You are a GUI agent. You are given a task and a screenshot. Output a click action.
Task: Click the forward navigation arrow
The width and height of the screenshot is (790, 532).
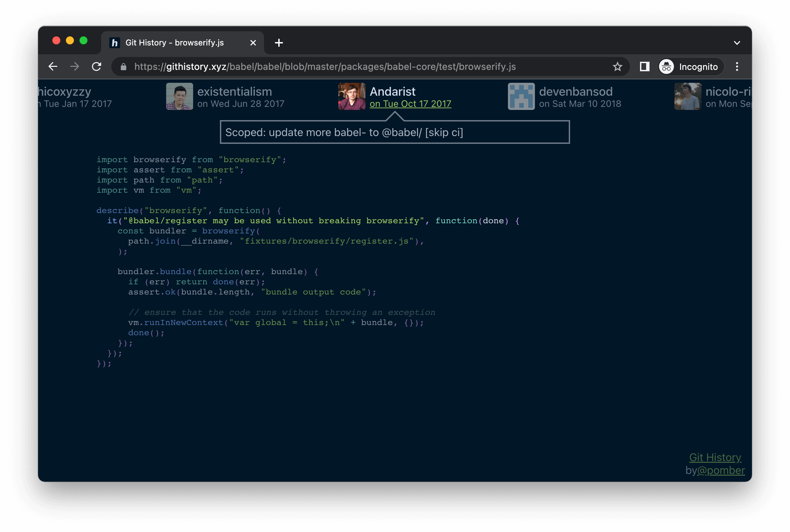[x=75, y=66]
